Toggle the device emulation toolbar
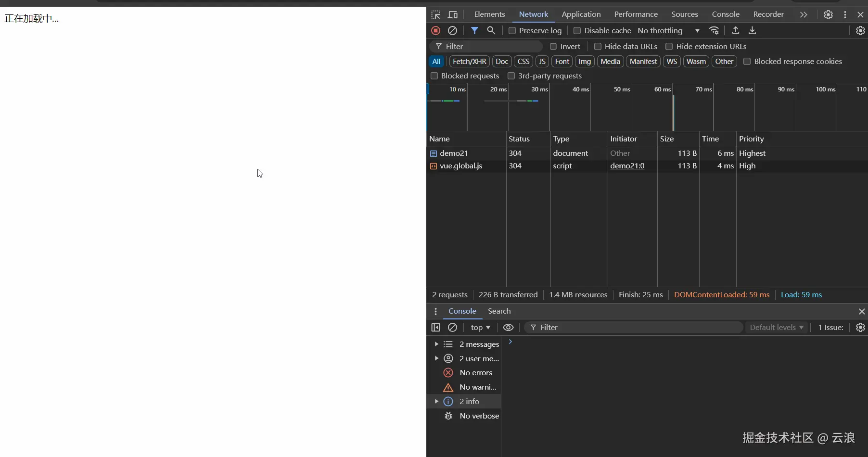Viewport: 868px width, 457px height. (452, 14)
